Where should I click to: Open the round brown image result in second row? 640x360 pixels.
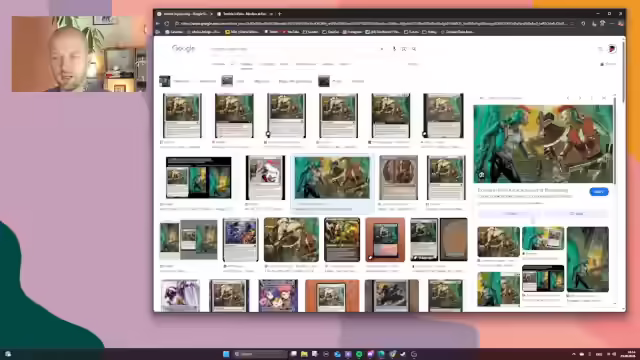tap(398, 178)
